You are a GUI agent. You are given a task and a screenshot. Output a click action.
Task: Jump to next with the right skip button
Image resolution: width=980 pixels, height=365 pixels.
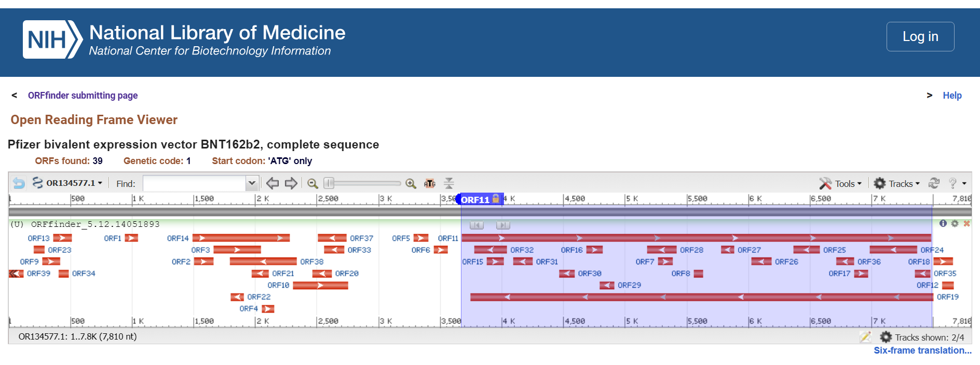[x=503, y=225]
